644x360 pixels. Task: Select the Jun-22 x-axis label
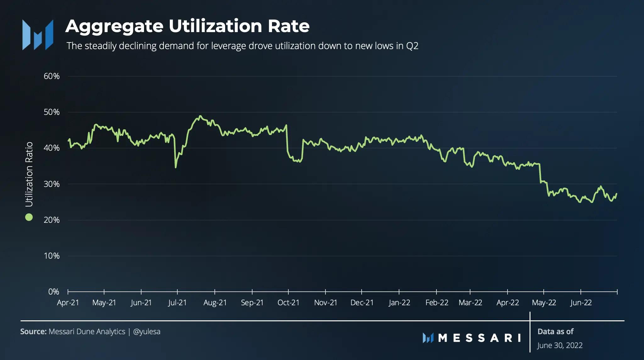[x=581, y=303]
